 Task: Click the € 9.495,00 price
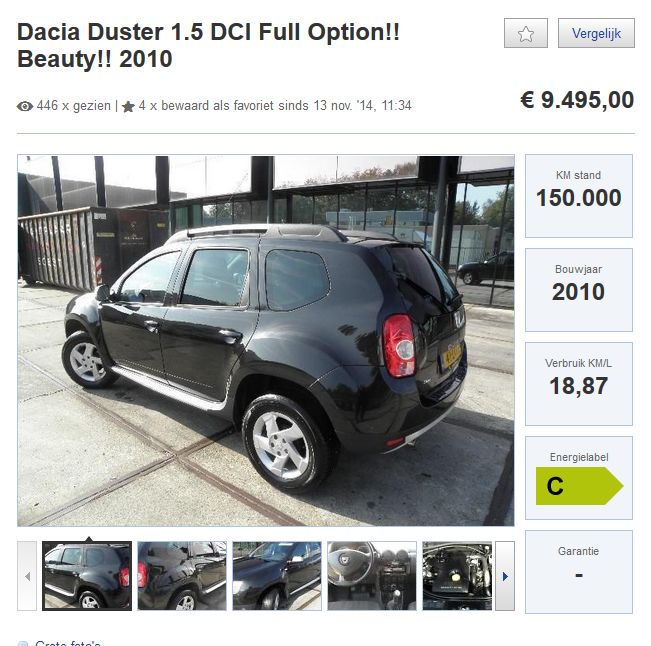pyautogui.click(x=577, y=100)
